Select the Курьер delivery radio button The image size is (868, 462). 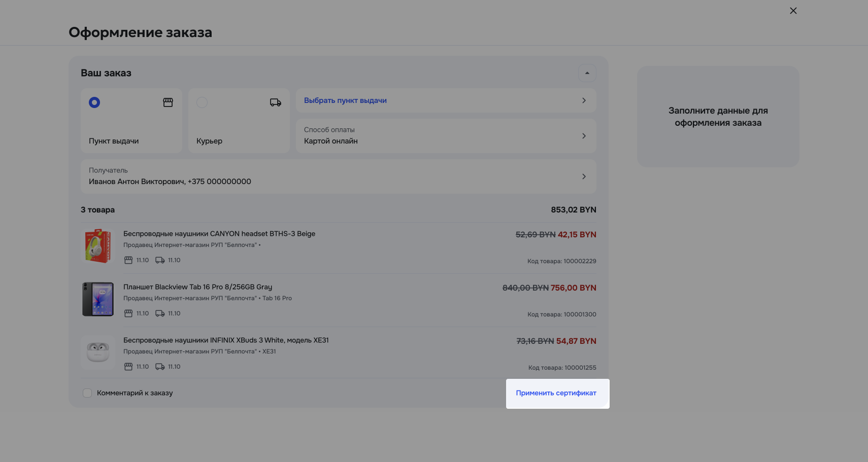point(202,102)
